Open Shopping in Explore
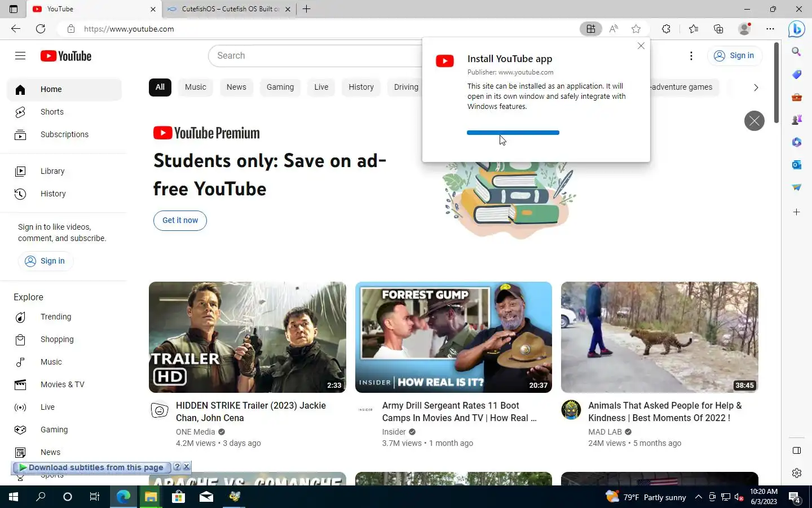The image size is (812, 508). 64,339
